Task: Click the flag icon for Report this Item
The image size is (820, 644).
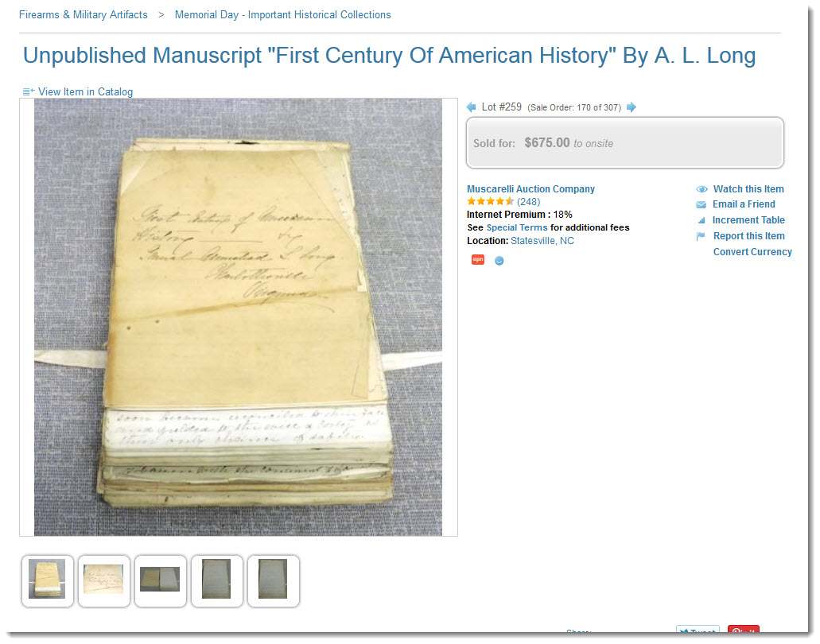Action: [x=701, y=236]
